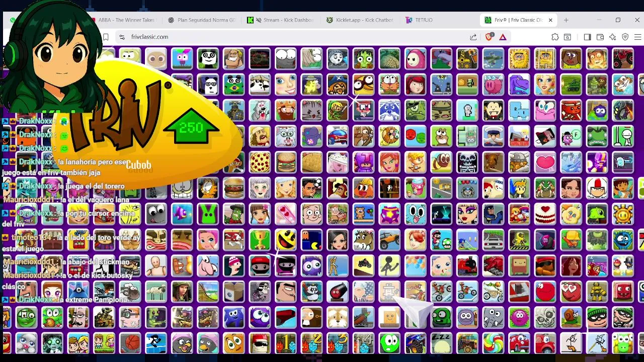Open the panda with Brazil flag game
644x362 pixels.
click(234, 84)
